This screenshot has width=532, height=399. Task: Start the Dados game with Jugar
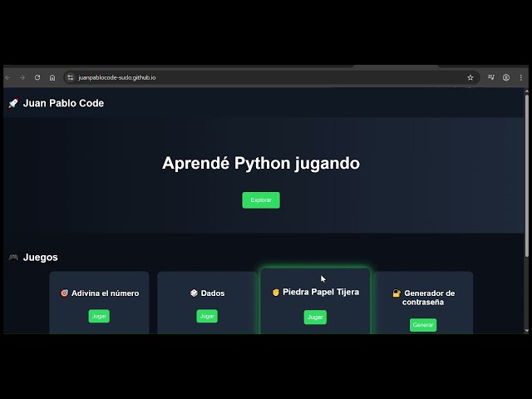[x=207, y=316]
